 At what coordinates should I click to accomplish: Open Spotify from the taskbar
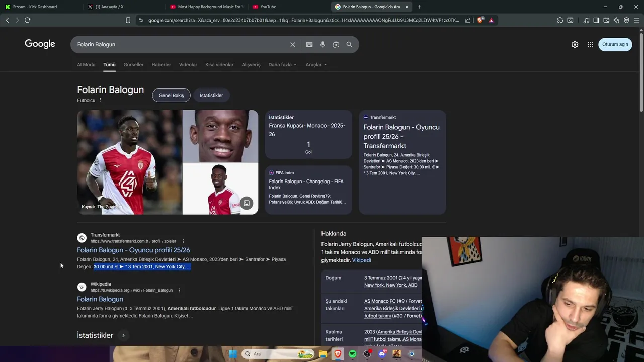(x=353, y=354)
